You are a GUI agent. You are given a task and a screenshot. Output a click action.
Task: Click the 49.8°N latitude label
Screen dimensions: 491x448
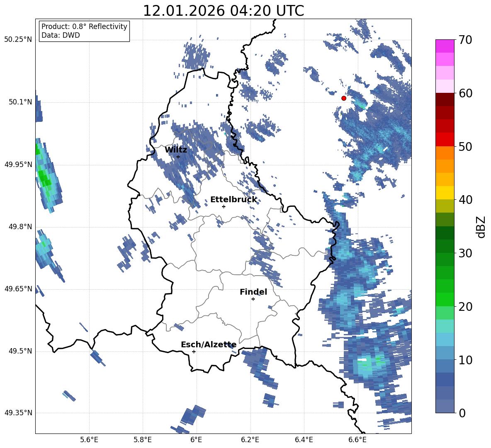tap(20, 227)
